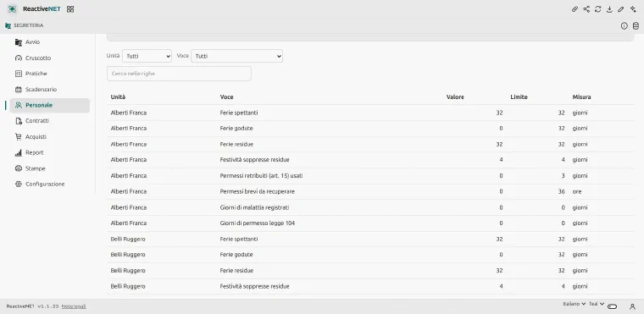Screen dimensions: 644x314
Task: Click the Avvio folder icon
Action: tap(18, 42)
